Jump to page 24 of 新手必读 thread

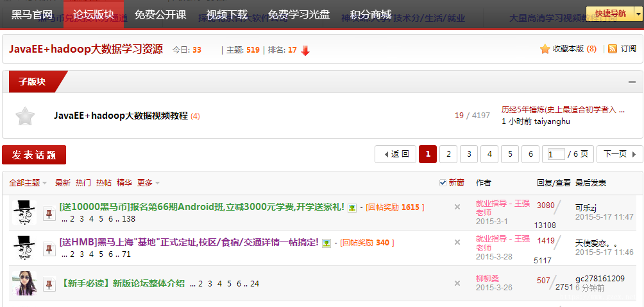255,284
